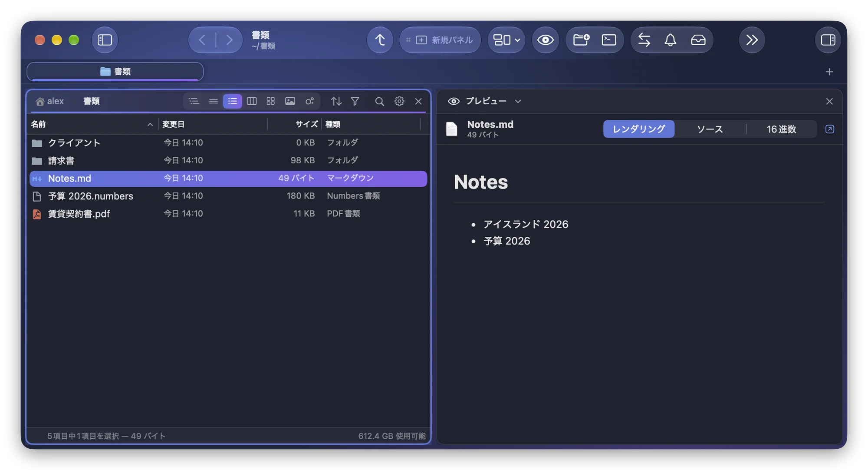Screen dimensions: 868x470
Task: Click the 新規パネル button
Action: coord(440,40)
